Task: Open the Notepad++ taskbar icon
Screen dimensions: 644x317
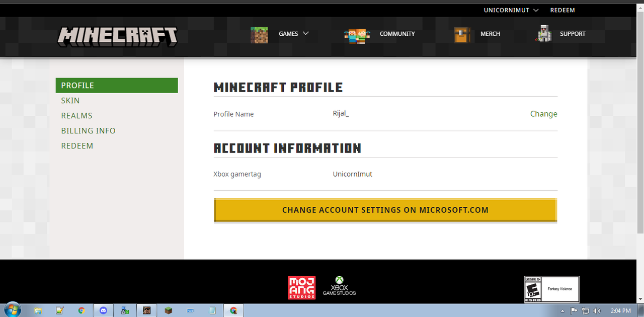Action: [60, 310]
